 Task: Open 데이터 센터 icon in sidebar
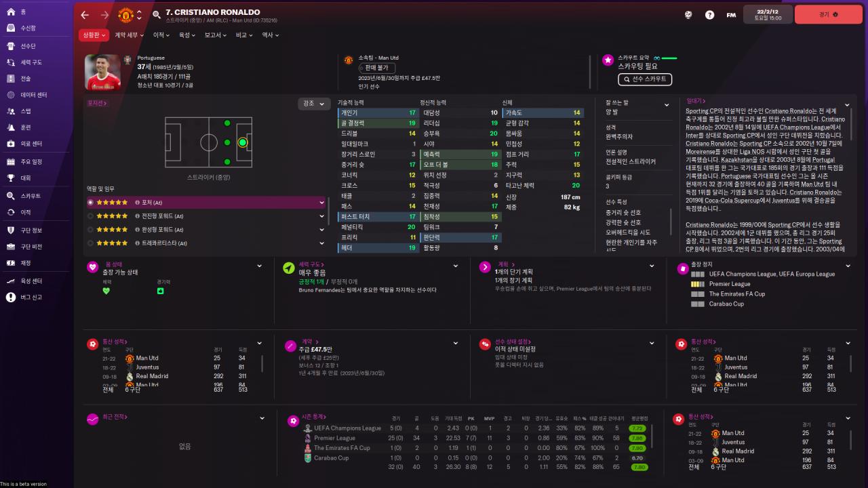coord(10,95)
